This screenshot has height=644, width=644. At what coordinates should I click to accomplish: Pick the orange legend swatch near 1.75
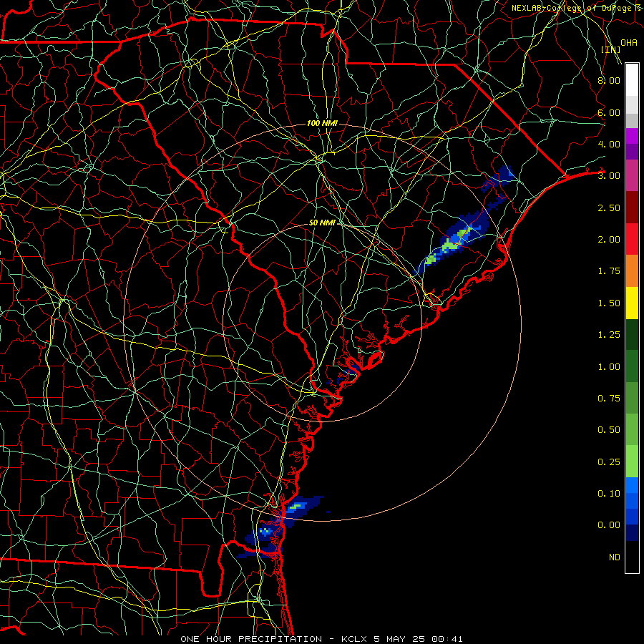632,271
